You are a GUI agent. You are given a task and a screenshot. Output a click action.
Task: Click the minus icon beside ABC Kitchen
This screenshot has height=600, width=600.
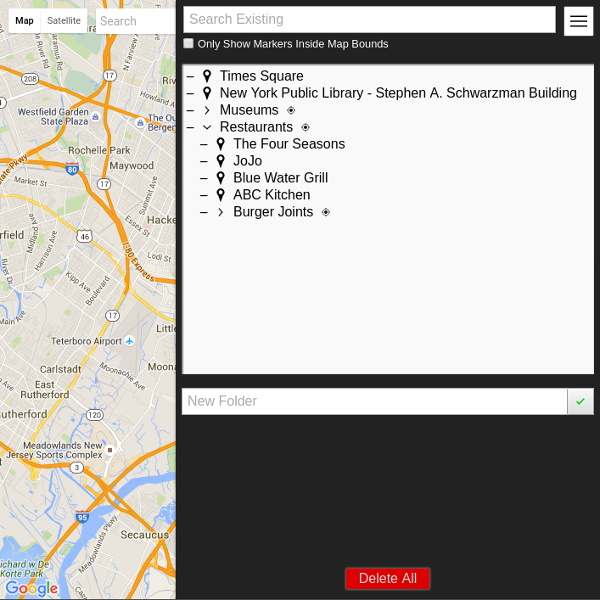pyautogui.click(x=204, y=196)
